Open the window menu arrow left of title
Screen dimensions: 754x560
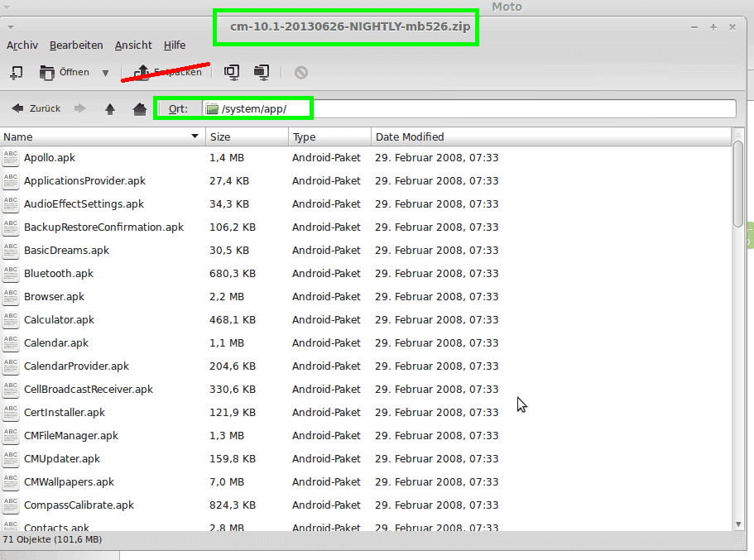(11, 27)
